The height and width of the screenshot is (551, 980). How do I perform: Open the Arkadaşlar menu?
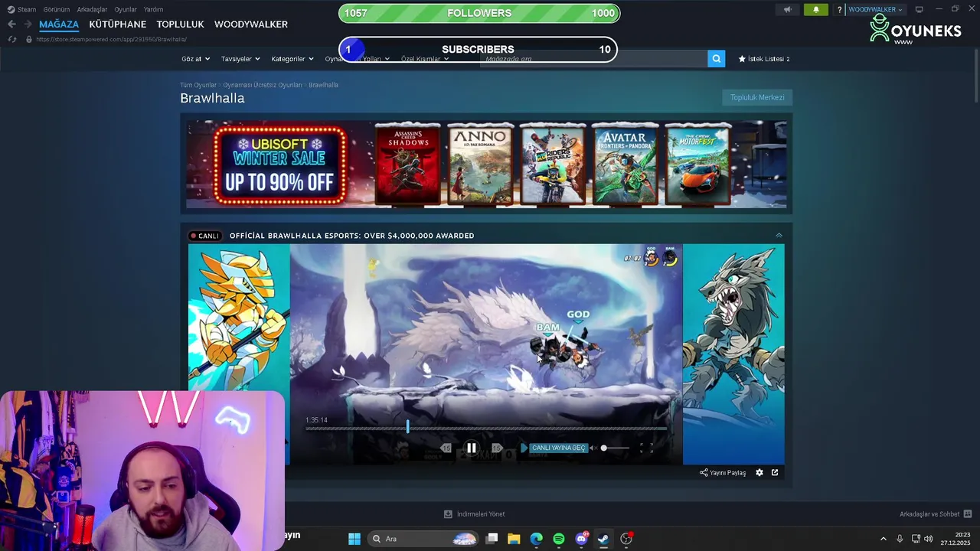point(92,10)
